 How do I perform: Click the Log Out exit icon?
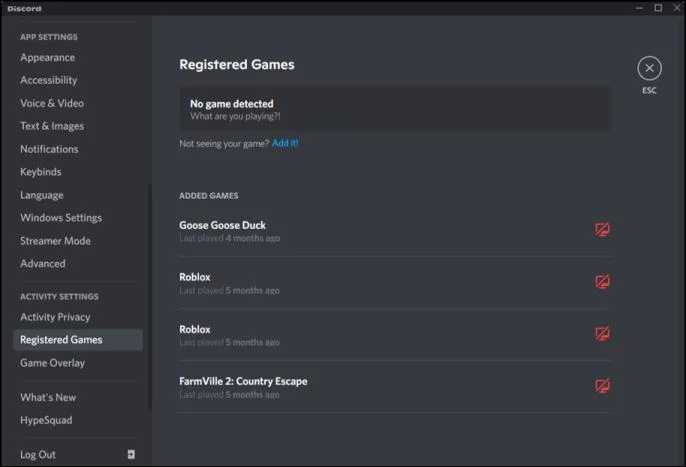coord(131,454)
